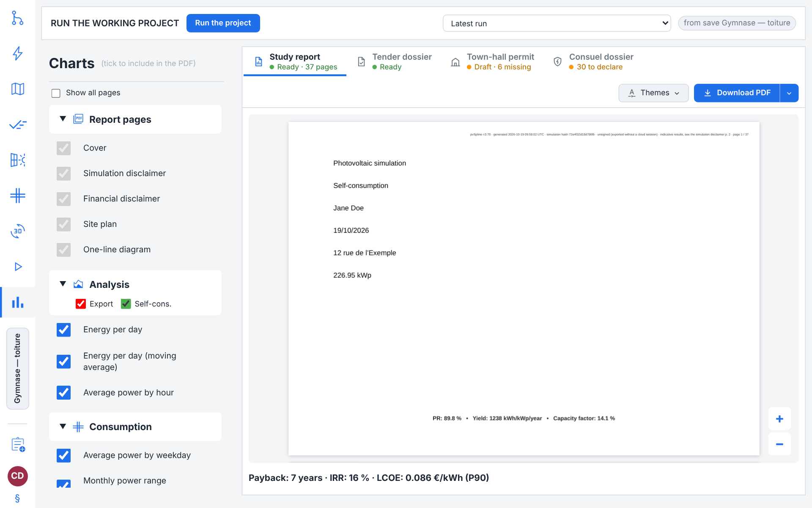Click the from save Gymnase — toiture pill
Image resolution: width=812 pixels, height=508 pixels.
pos(737,23)
